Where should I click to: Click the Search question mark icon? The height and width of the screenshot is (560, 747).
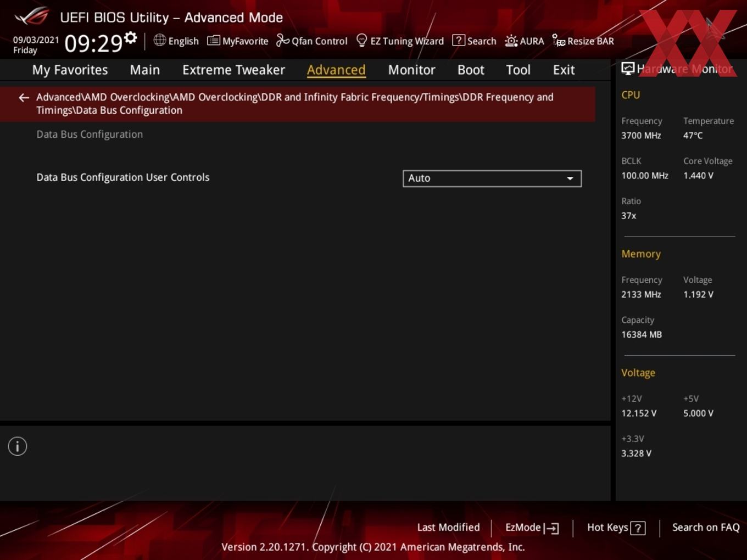(x=458, y=40)
